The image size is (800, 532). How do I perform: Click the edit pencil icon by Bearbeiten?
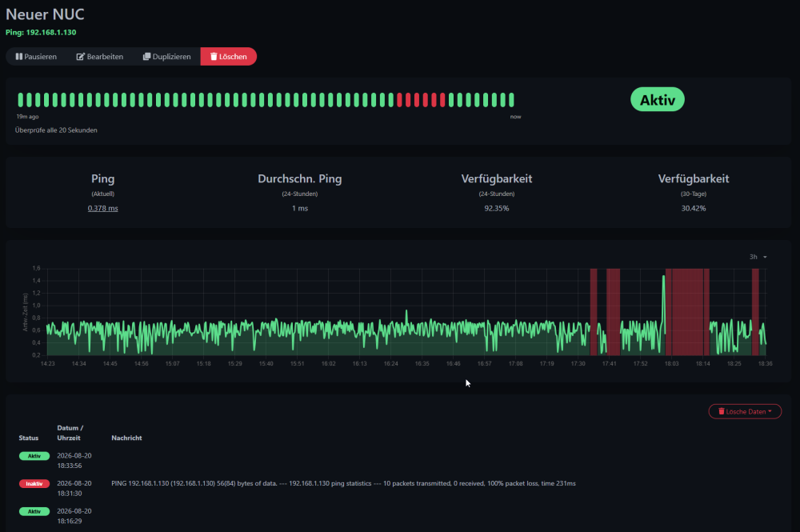click(x=80, y=57)
